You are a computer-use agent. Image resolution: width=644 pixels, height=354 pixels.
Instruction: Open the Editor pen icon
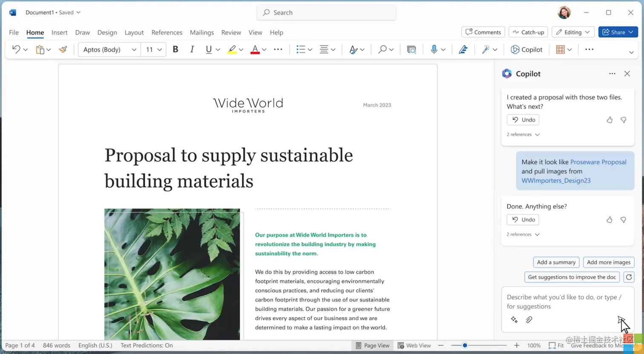click(463, 50)
